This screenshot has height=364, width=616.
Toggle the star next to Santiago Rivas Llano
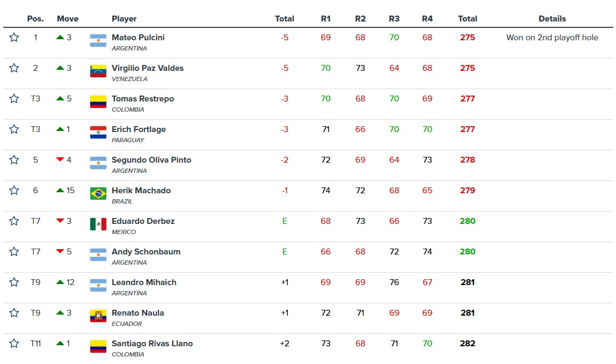[x=14, y=344]
